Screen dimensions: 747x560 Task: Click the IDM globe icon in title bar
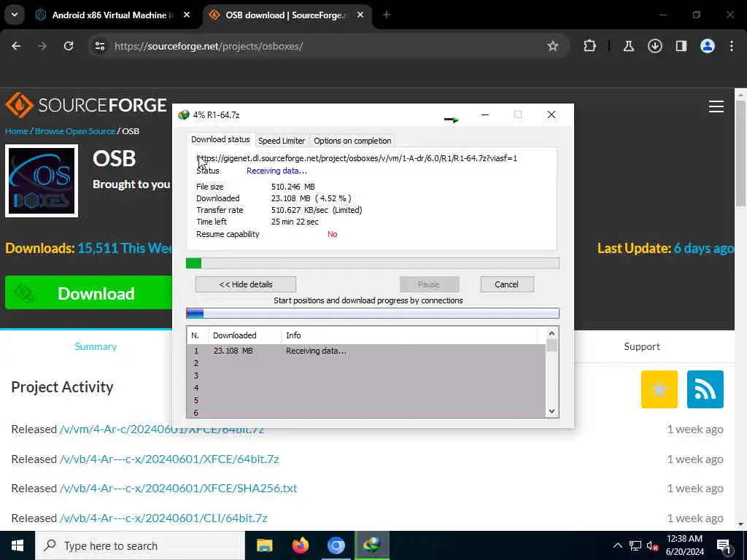pyautogui.click(x=183, y=114)
